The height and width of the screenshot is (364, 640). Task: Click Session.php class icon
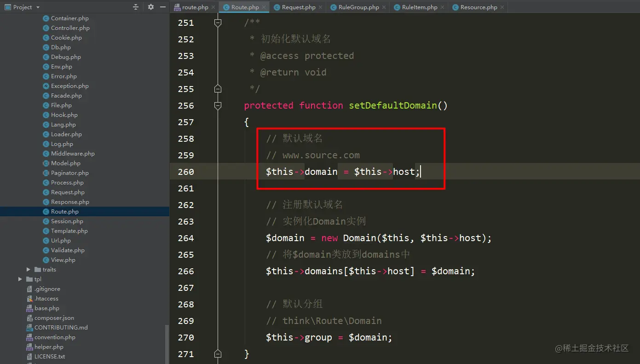pos(46,221)
